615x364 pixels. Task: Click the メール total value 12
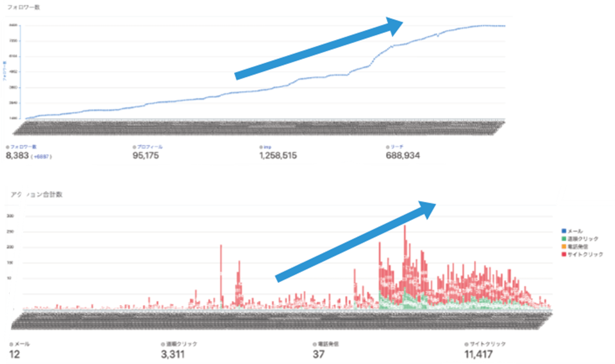pyautogui.click(x=14, y=354)
